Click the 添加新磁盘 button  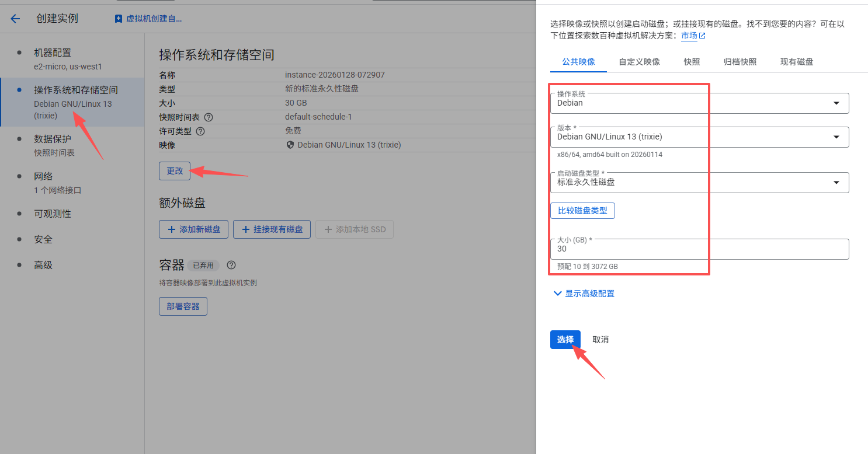click(194, 229)
